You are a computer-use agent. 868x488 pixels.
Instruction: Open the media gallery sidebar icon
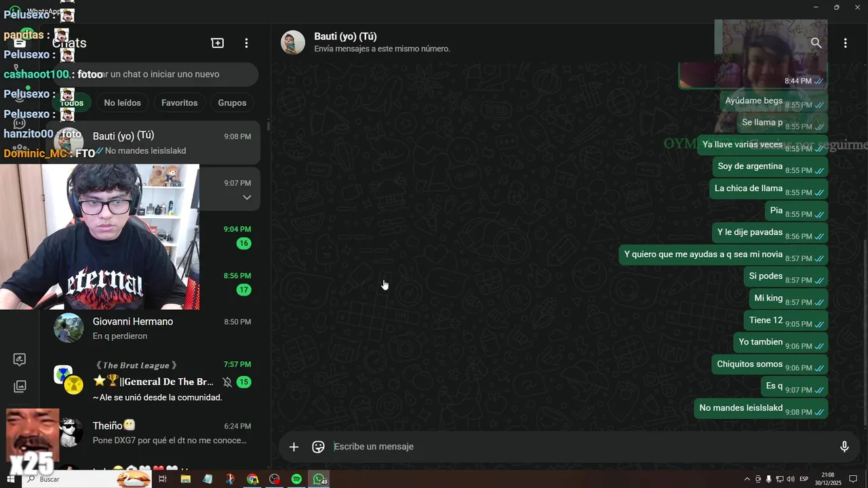pyautogui.click(x=20, y=386)
